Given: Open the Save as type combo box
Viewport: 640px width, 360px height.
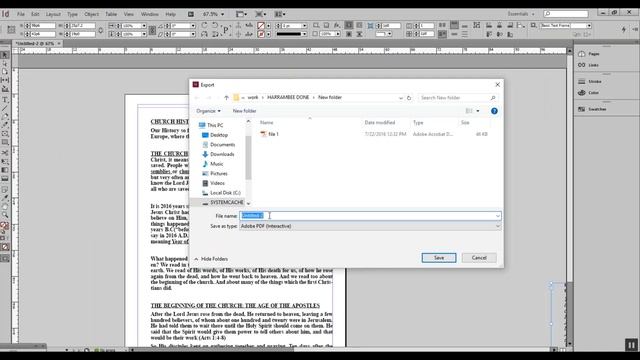Looking at the screenshot, I should click(370, 226).
